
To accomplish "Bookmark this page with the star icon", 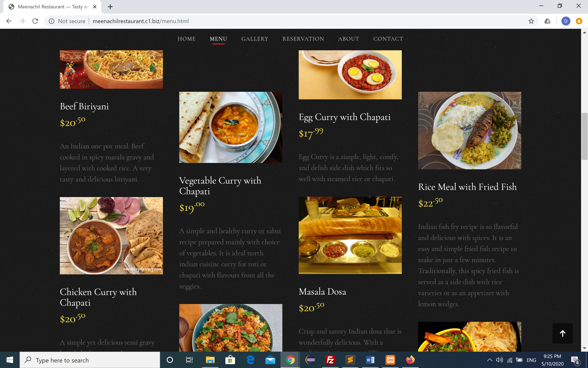I will click(531, 21).
